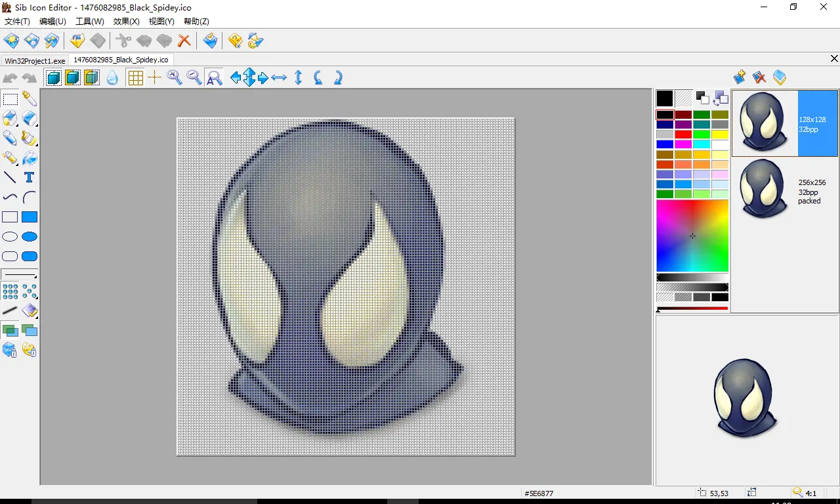The width and height of the screenshot is (840, 504).
Task: Flip the image vertically
Action: click(298, 78)
